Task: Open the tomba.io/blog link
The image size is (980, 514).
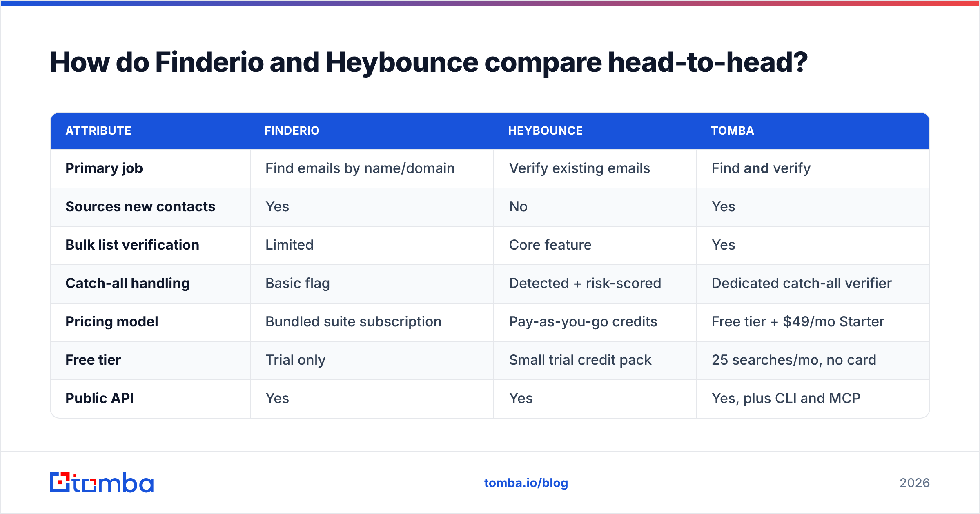Action: click(526, 483)
